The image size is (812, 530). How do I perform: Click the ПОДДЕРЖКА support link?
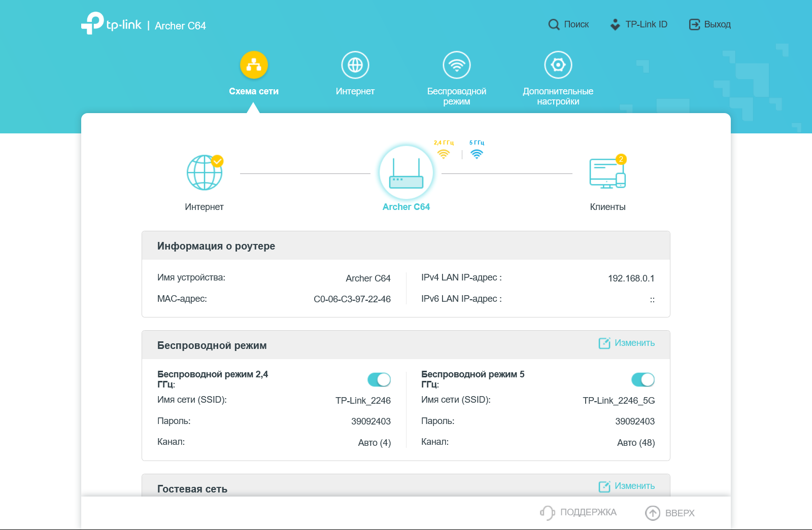click(x=589, y=512)
